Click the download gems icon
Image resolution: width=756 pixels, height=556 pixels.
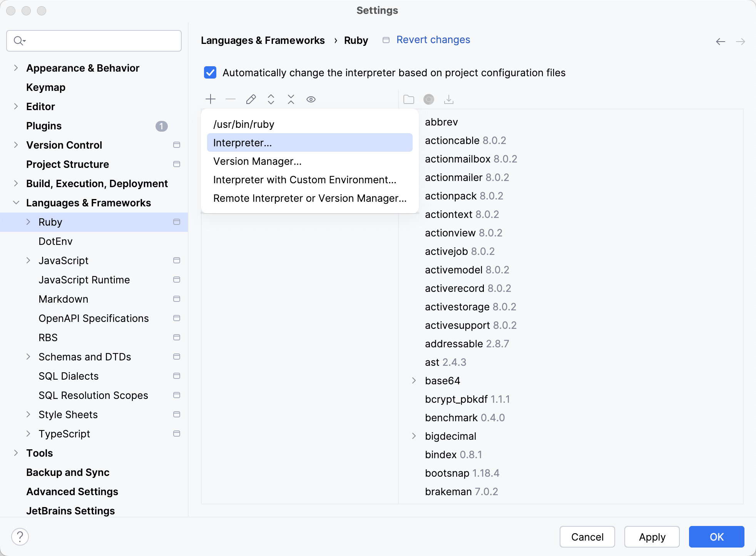click(449, 99)
